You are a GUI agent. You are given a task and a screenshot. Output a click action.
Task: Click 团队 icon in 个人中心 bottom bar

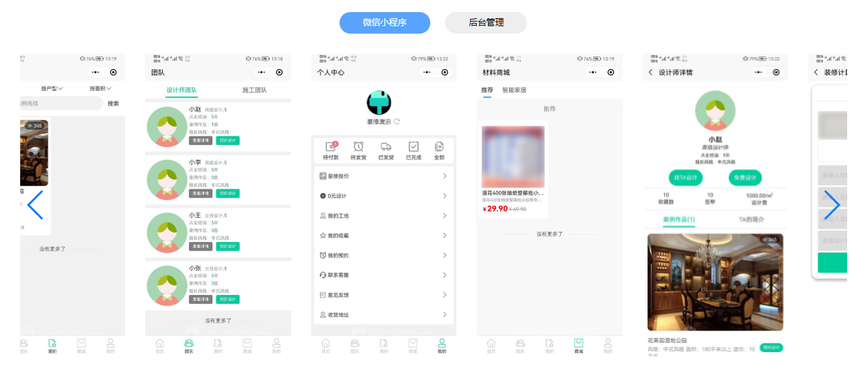point(355,345)
